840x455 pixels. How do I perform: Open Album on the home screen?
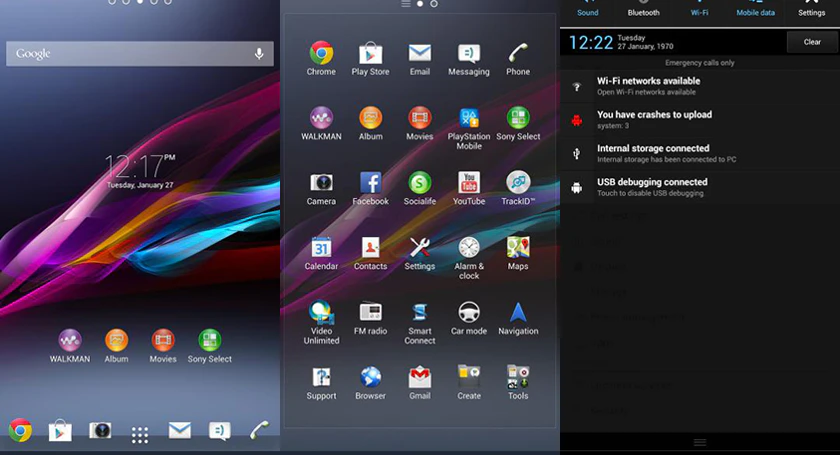[116, 346]
